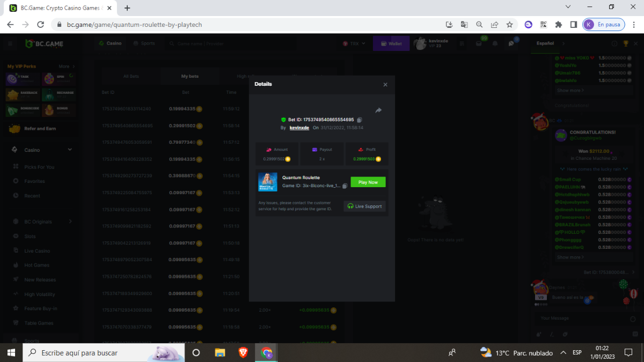Zoom out using magnifier icon in address bar
Image resolution: width=644 pixels, height=362 pixels.
coord(479,25)
